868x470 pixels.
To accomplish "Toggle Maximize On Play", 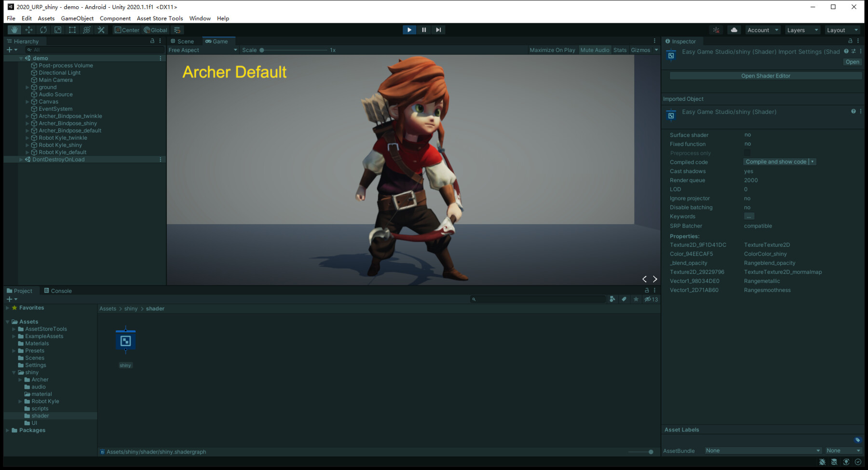I will (552, 50).
